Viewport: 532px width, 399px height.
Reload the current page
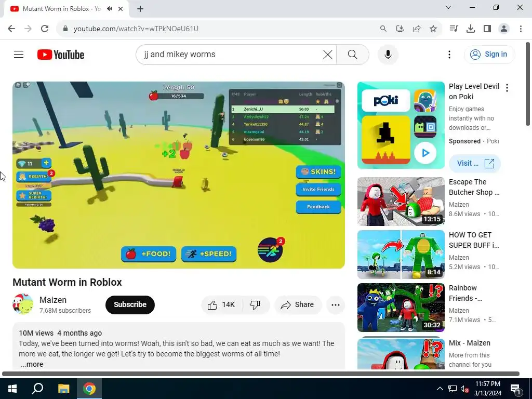pyautogui.click(x=45, y=29)
